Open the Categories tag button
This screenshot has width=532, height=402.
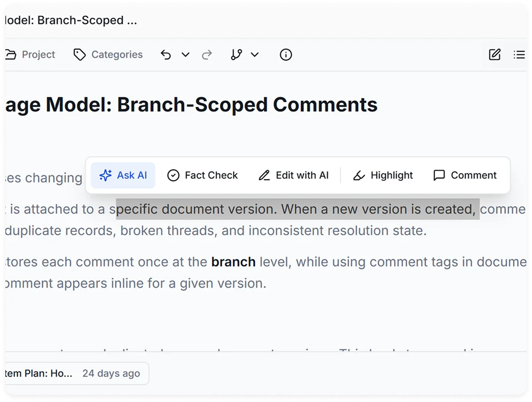pos(108,55)
